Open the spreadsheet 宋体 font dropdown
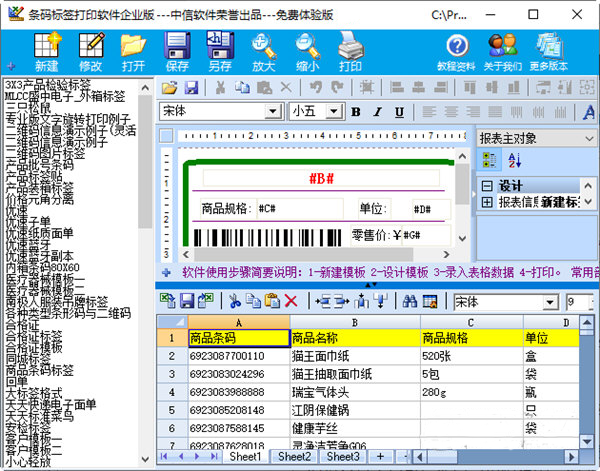Image resolution: width=600 pixels, height=471 pixels. [550, 302]
